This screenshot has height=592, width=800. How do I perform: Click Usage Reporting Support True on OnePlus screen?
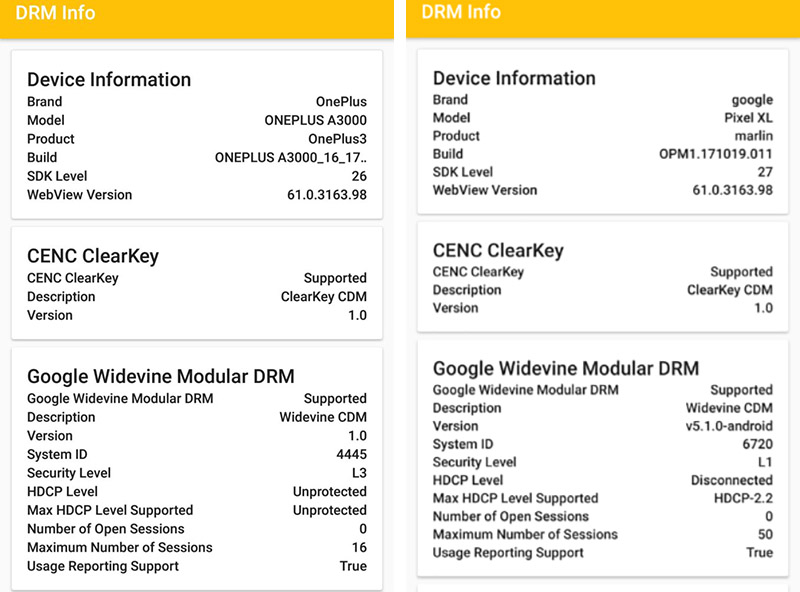tap(353, 566)
